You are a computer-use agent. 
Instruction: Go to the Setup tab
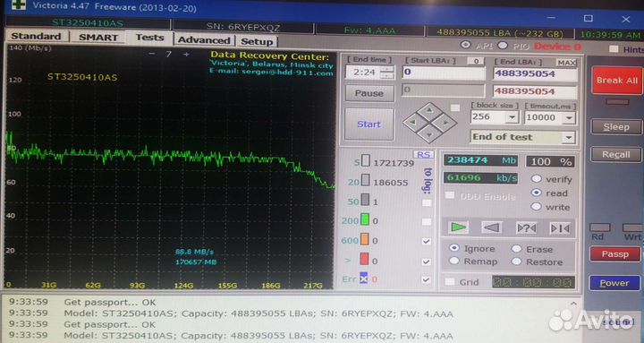point(257,41)
